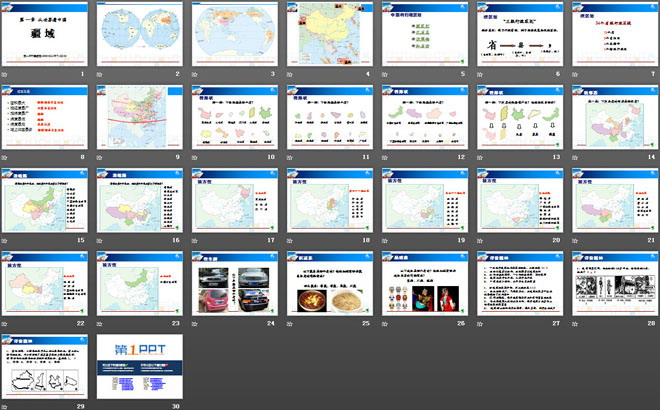Click the animation star icon under slide 3
The width and height of the screenshot is (660, 410).
(195, 75)
